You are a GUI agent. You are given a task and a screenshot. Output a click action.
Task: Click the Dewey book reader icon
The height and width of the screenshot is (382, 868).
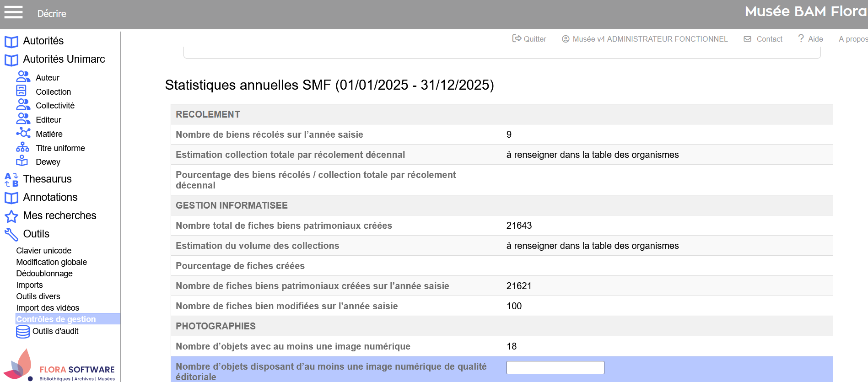coord(22,161)
